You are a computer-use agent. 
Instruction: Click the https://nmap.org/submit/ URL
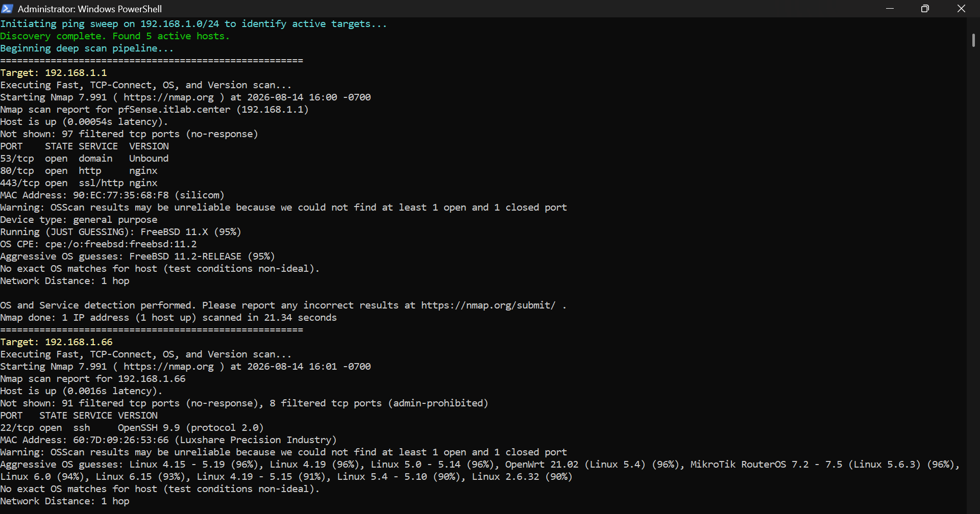488,305
